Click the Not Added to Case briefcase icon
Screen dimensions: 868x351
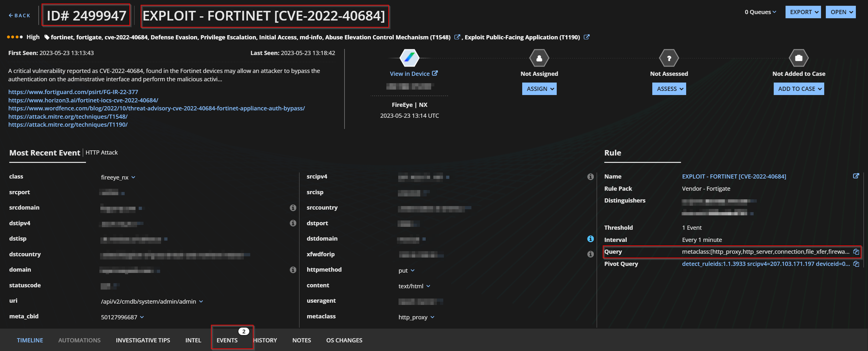point(798,58)
